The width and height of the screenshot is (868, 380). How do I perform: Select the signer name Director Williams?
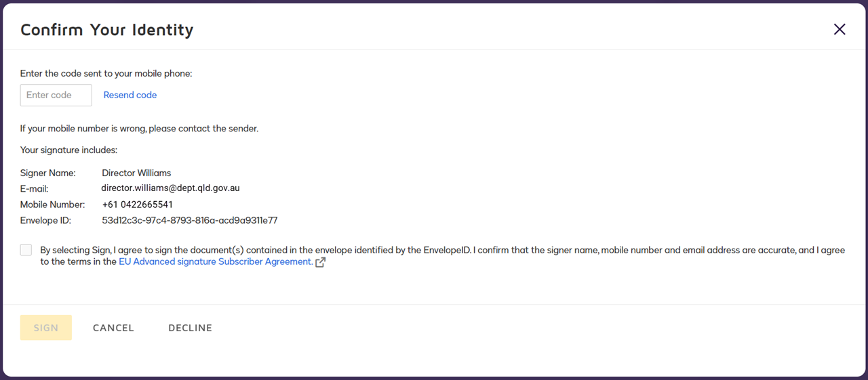(x=136, y=173)
